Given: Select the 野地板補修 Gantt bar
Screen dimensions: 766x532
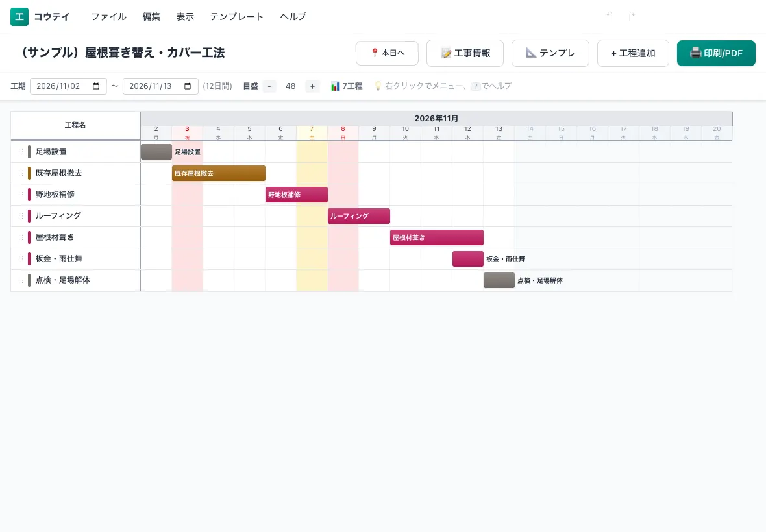Looking at the screenshot, I should pyautogui.click(x=297, y=195).
